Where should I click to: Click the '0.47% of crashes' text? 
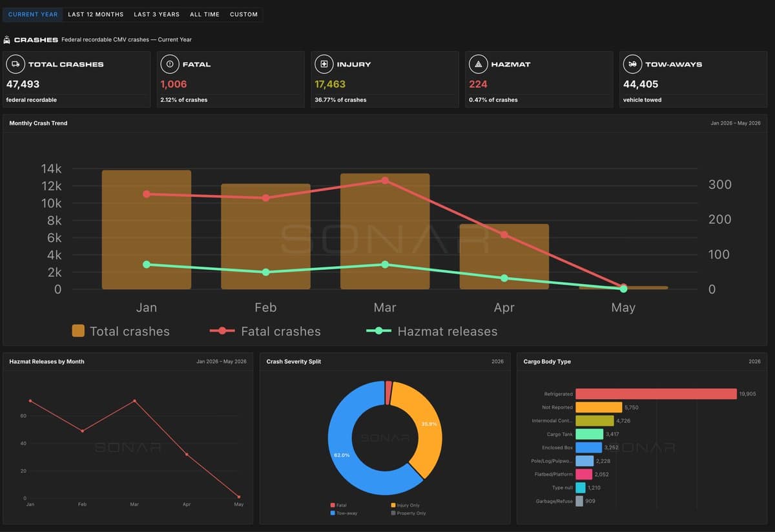pyautogui.click(x=493, y=100)
